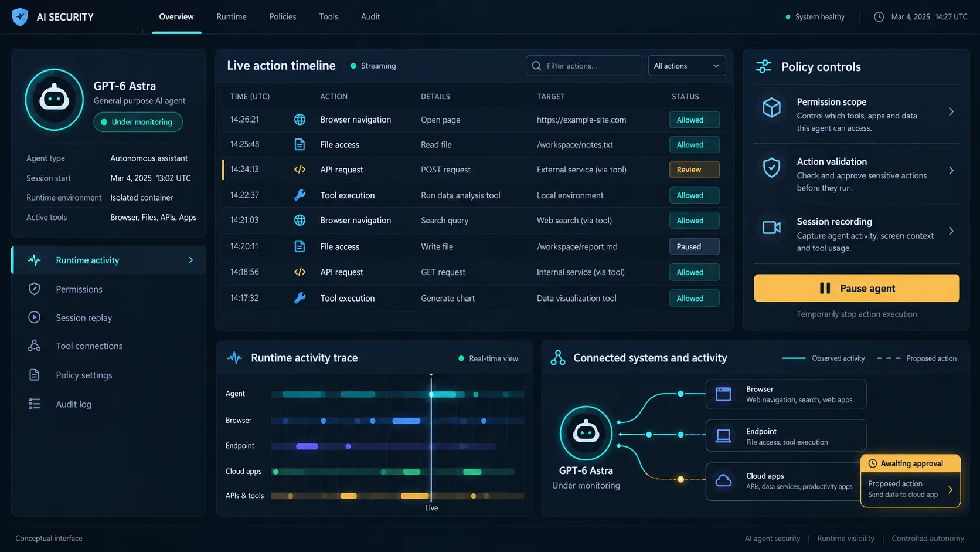Click the Permission scope cube icon

coord(771,107)
